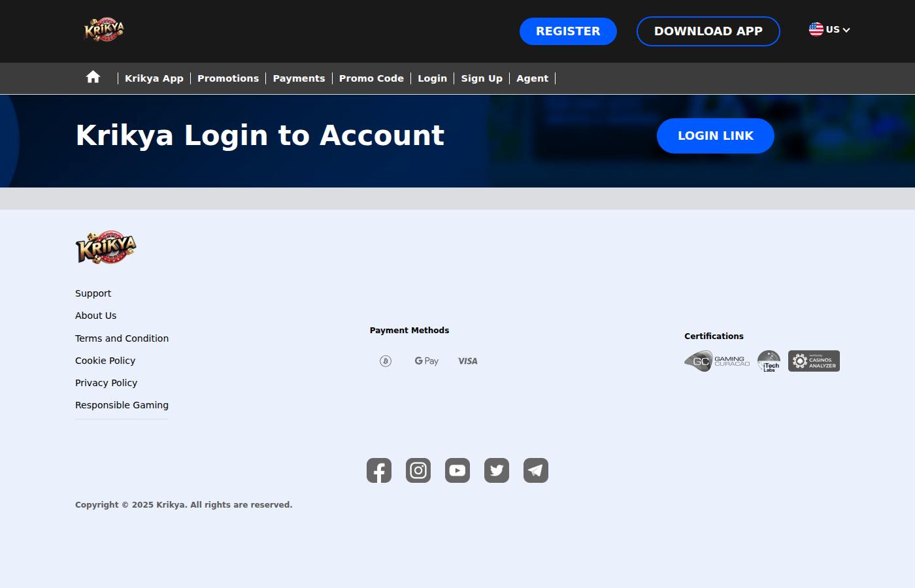Go to Krikya App menu item

(x=154, y=78)
